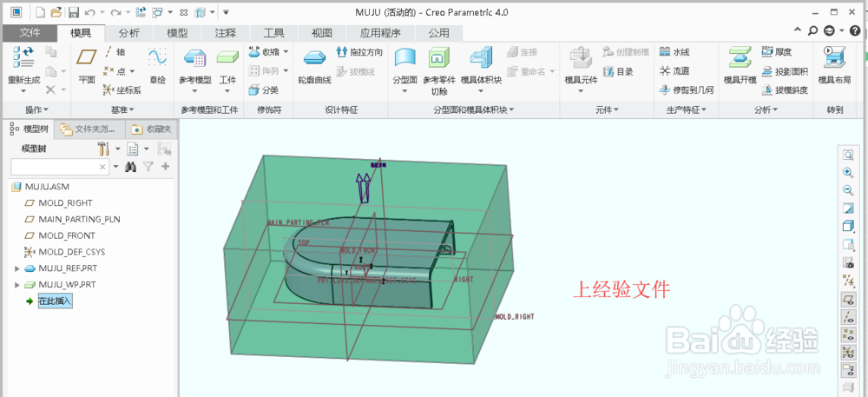Expand the MUJU_REF.PRT tree node
This screenshot has width=868, height=397.
tap(16, 268)
